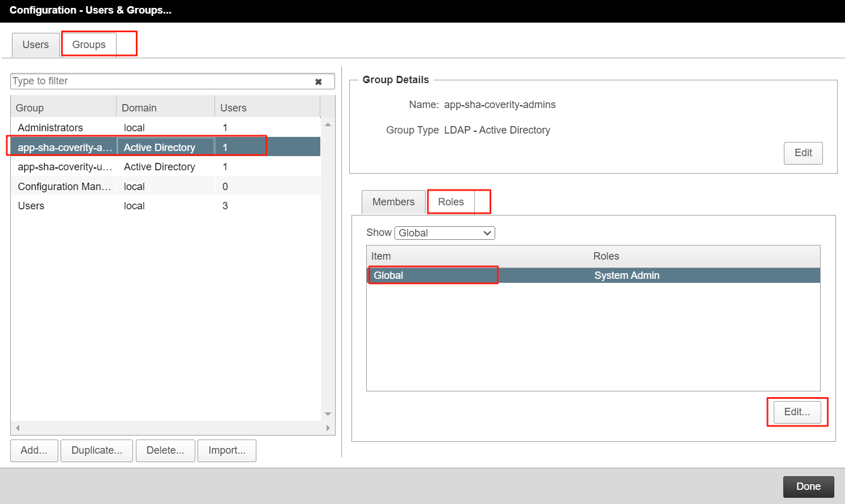The width and height of the screenshot is (845, 504).
Task: Click the down arrow of the group list's vertical scrollbar
Action: 328,414
